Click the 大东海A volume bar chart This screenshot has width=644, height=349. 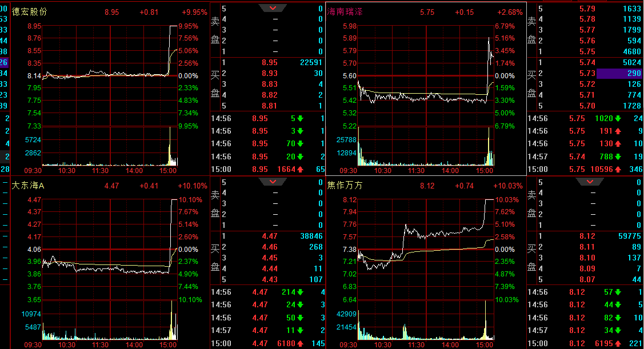click(x=110, y=320)
